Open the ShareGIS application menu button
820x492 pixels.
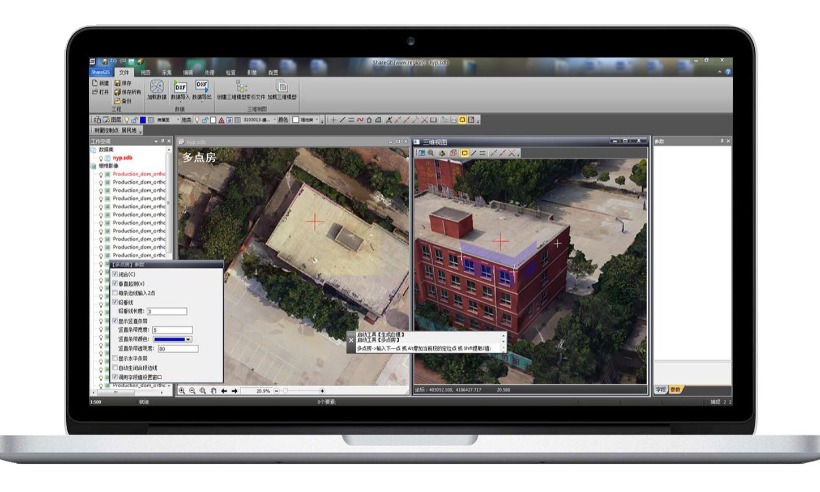[100, 72]
